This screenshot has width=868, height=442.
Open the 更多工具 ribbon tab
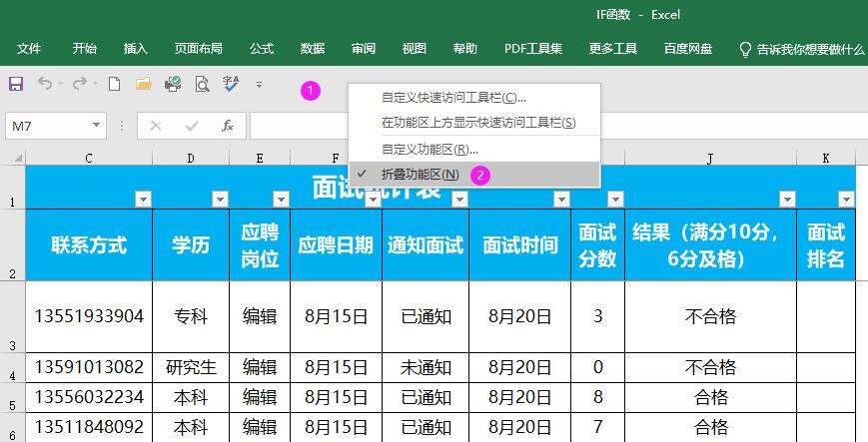pos(613,49)
